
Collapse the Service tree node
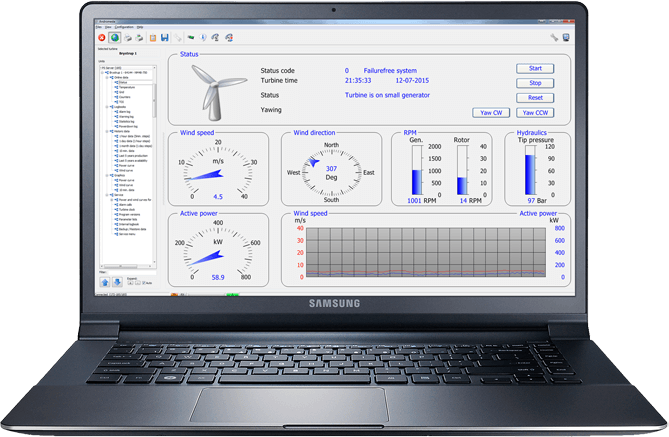click(107, 195)
